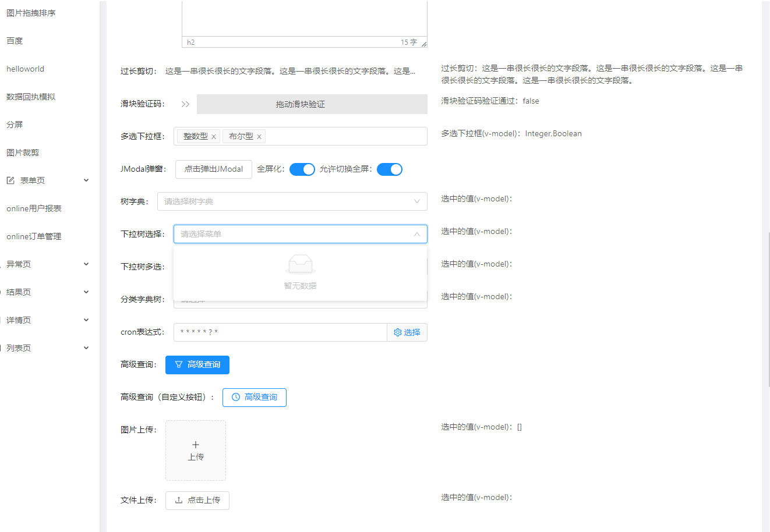Screen dimensions: 770x532
Task: Click the 上传 image upload box
Action: pos(196,451)
